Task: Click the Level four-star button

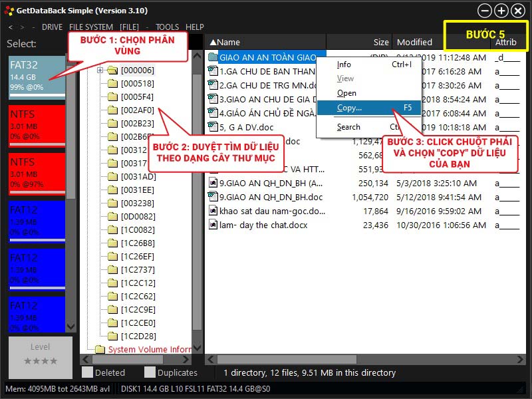Action: [x=41, y=357]
